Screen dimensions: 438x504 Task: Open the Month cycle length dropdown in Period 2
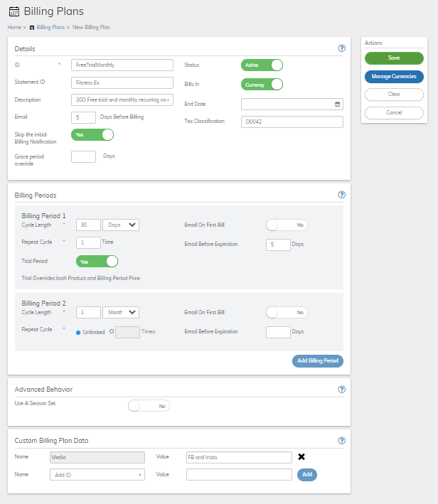click(121, 313)
